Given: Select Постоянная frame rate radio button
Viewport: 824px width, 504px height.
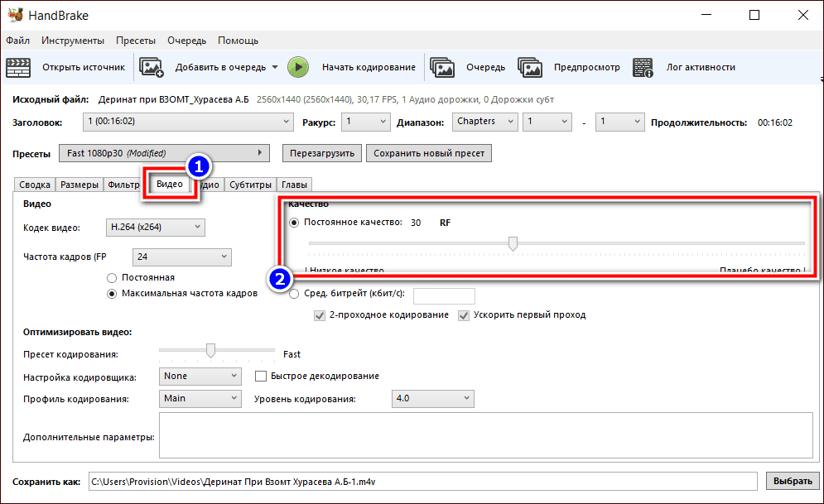Looking at the screenshot, I should pos(112,278).
